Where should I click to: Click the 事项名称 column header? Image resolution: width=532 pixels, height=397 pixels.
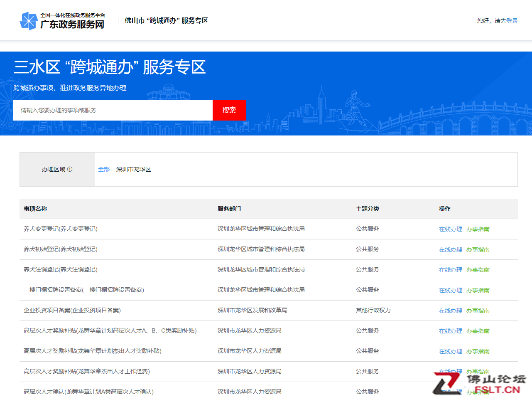point(35,209)
